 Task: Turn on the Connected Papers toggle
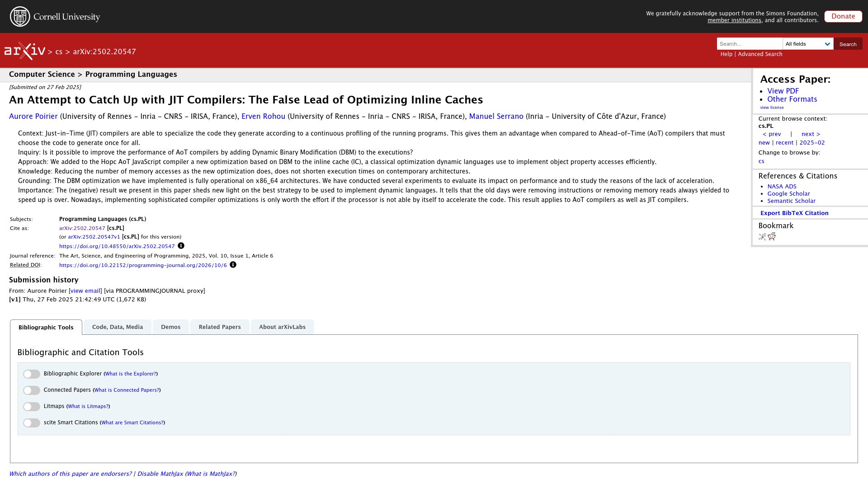(x=32, y=390)
